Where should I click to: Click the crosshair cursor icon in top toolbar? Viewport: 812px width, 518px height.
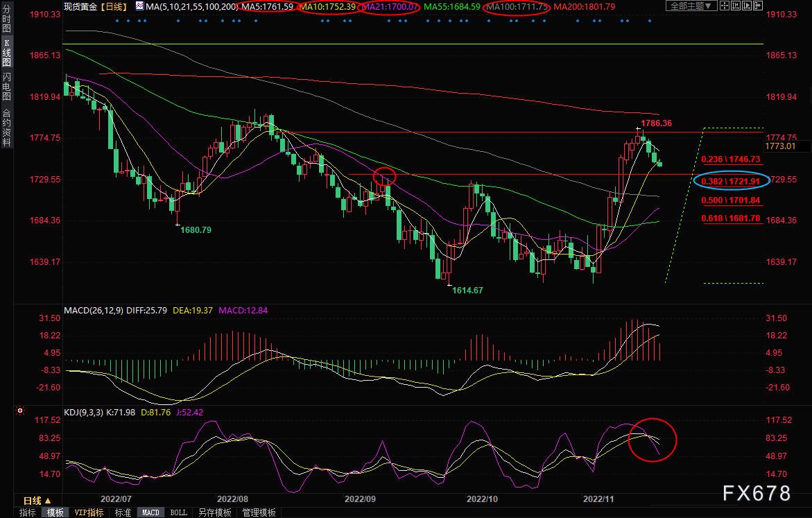coord(725,6)
